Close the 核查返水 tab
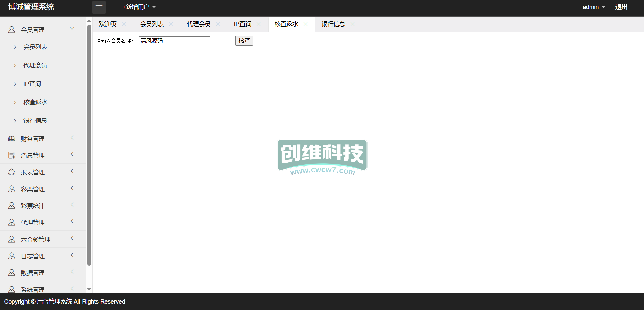 click(305, 24)
